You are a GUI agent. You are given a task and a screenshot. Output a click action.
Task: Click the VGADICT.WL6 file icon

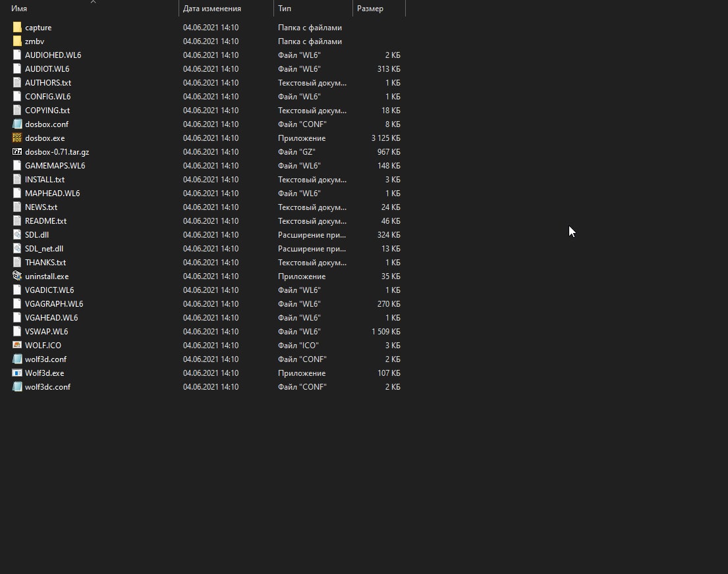click(17, 290)
